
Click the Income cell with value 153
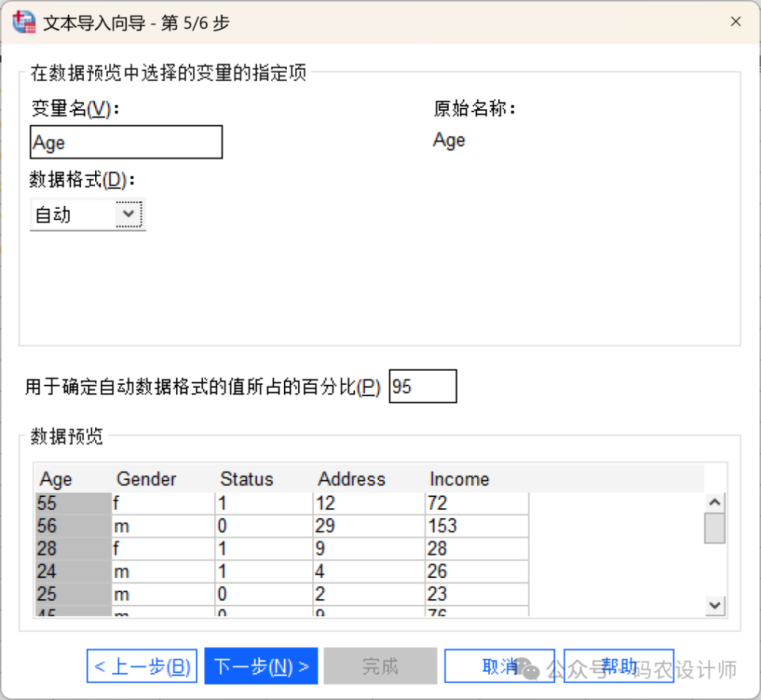[476, 526]
